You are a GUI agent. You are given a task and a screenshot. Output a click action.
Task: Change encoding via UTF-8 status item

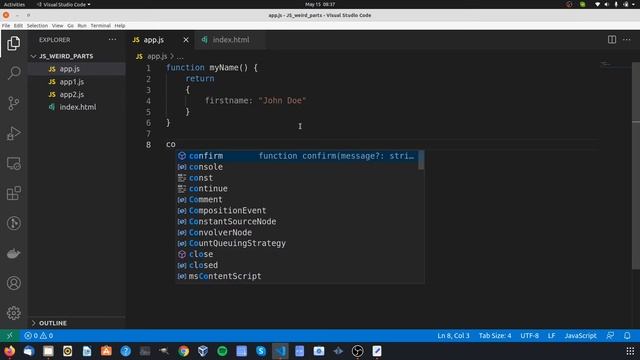click(529, 336)
